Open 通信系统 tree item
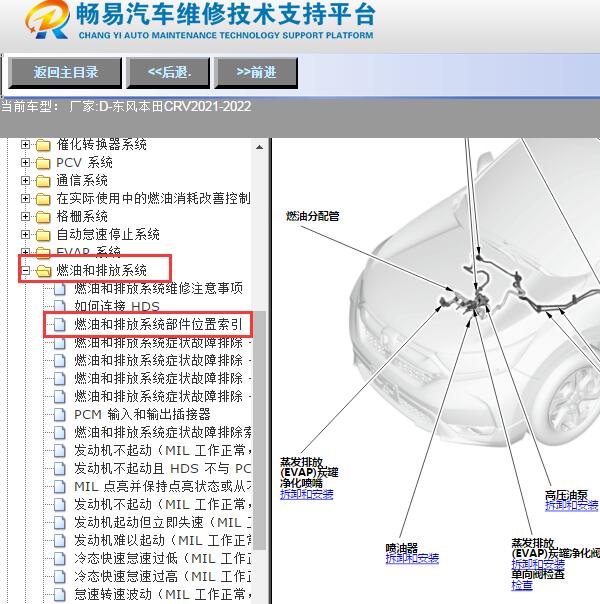This screenshot has width=600, height=604. [82, 181]
